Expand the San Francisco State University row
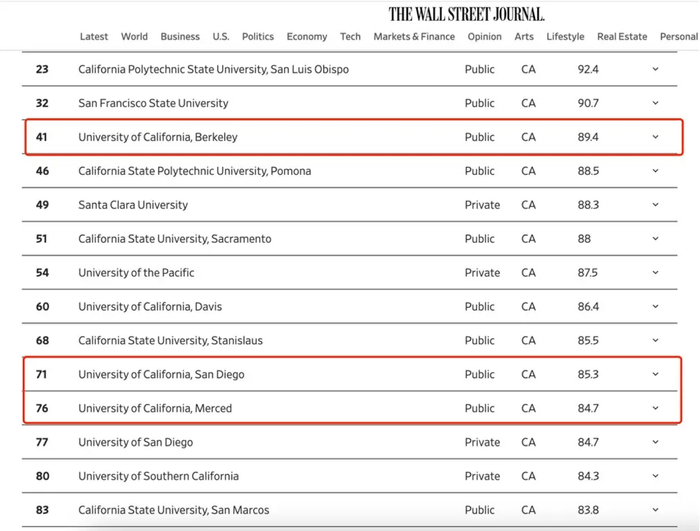The height and width of the screenshot is (531, 700). 655,103
